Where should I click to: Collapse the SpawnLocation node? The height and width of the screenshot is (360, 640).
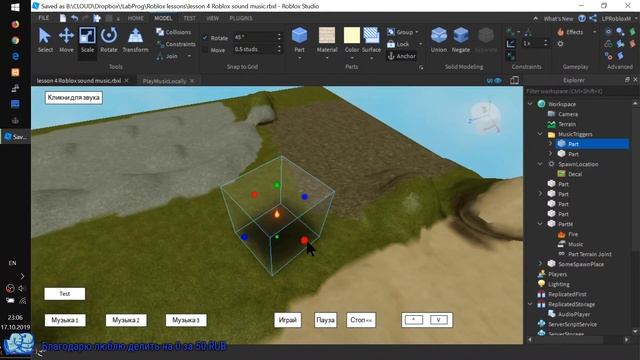540,164
